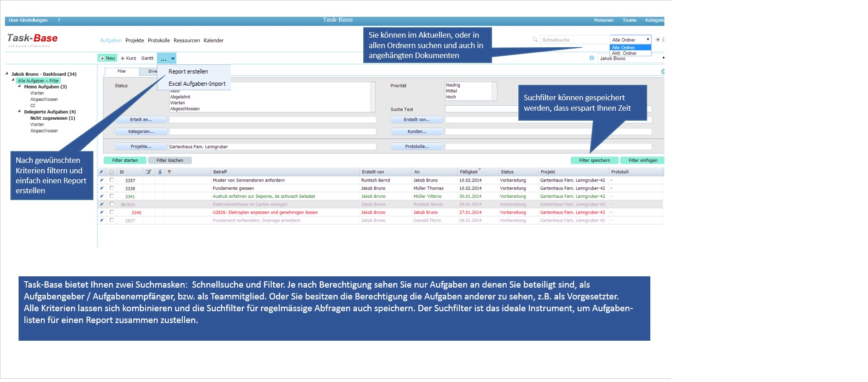The image size is (868, 382).
Task: Select Aktl. Ordner in the dropdown list
Action: (x=630, y=53)
